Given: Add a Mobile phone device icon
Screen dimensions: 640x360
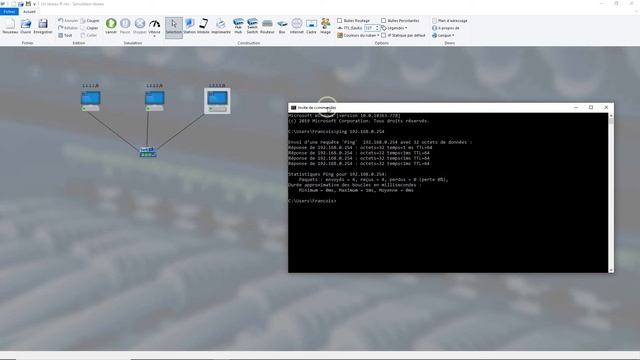Looking at the screenshot, I should [203, 26].
